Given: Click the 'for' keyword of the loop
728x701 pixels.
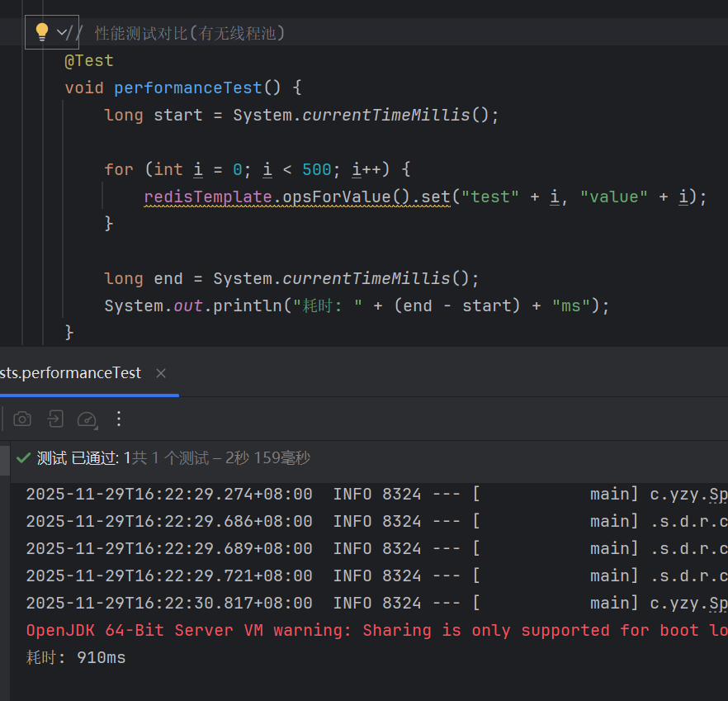Looking at the screenshot, I should point(119,170).
